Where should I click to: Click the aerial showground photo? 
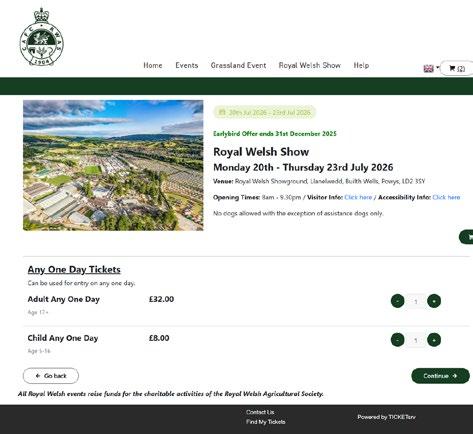pyautogui.click(x=113, y=165)
